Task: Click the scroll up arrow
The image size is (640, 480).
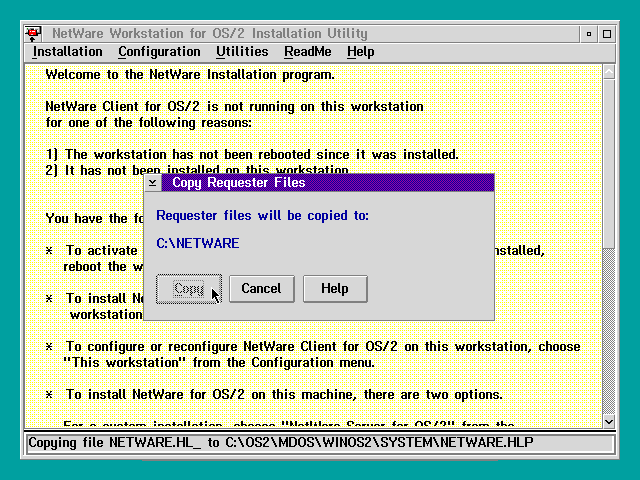Action: (609, 72)
